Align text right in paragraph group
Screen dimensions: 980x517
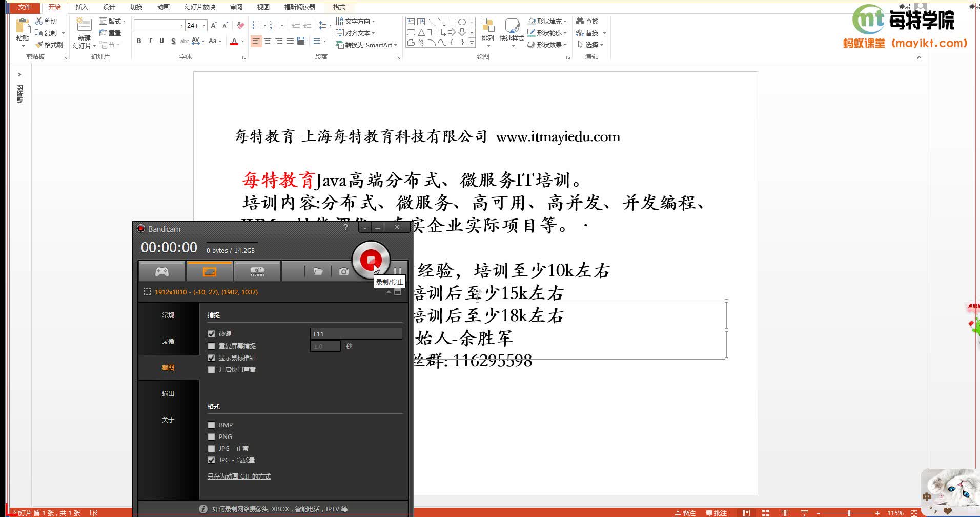(x=279, y=41)
